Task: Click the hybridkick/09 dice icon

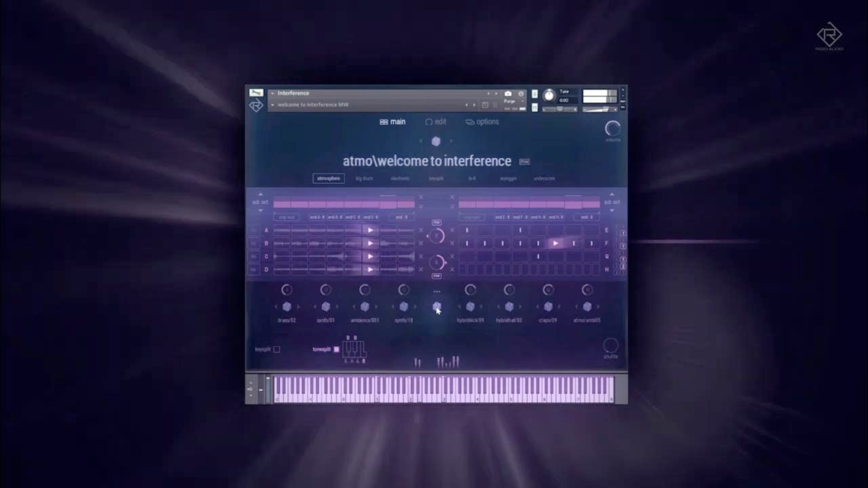Action: click(x=471, y=306)
